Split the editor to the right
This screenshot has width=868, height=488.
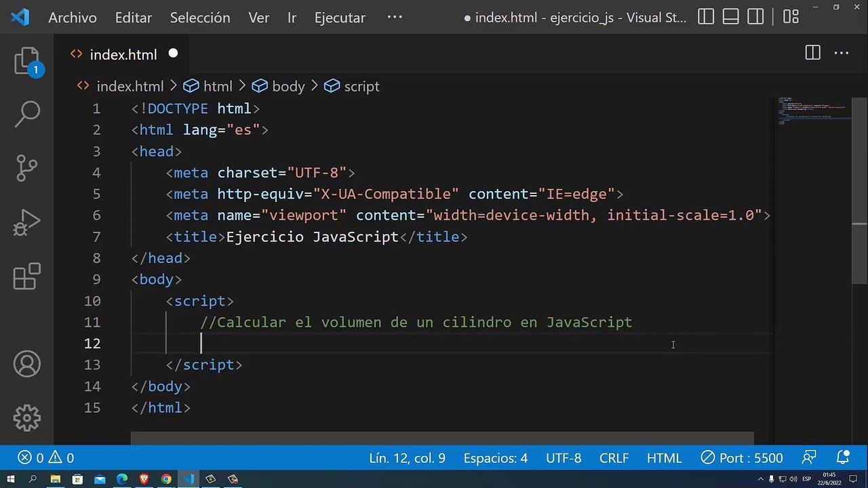point(812,53)
